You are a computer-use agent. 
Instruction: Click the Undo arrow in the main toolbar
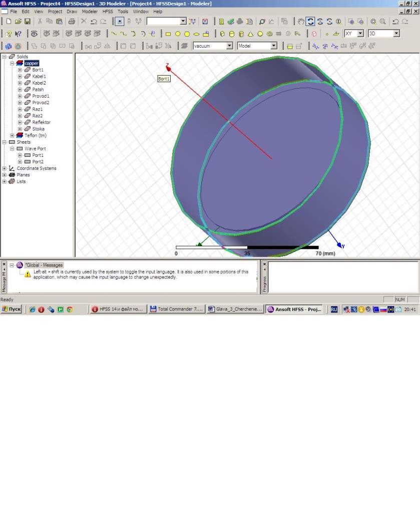[94, 22]
